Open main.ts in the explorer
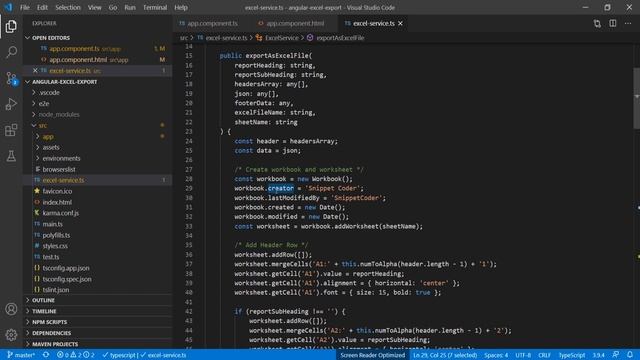640x360 pixels. (52, 224)
